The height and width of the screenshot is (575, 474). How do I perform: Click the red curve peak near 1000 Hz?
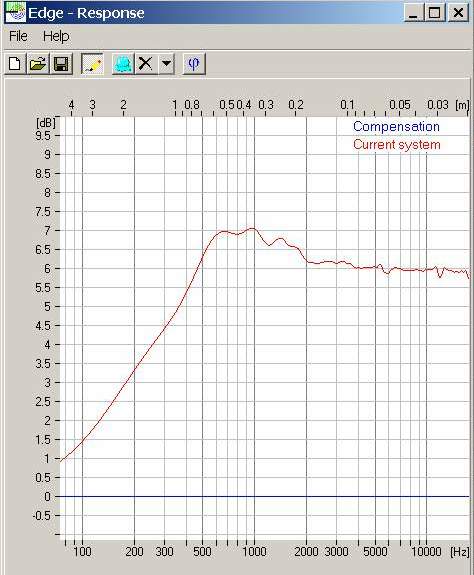coord(253,228)
